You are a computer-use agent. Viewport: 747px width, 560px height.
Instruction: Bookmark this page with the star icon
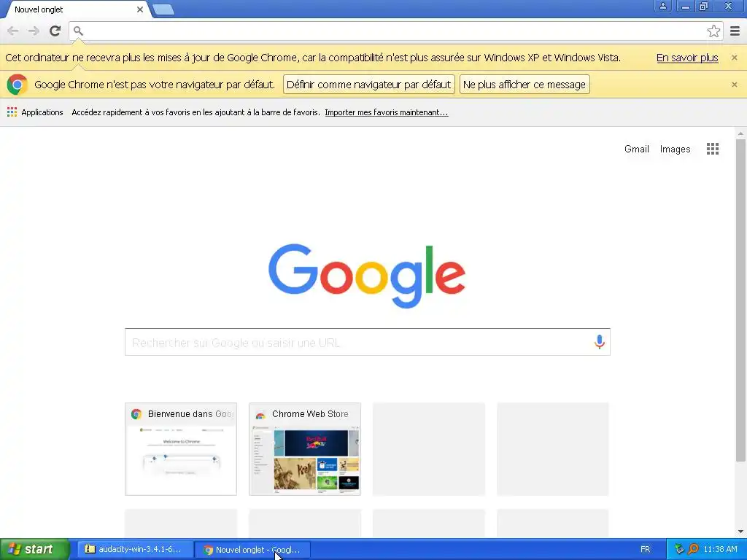(x=713, y=31)
